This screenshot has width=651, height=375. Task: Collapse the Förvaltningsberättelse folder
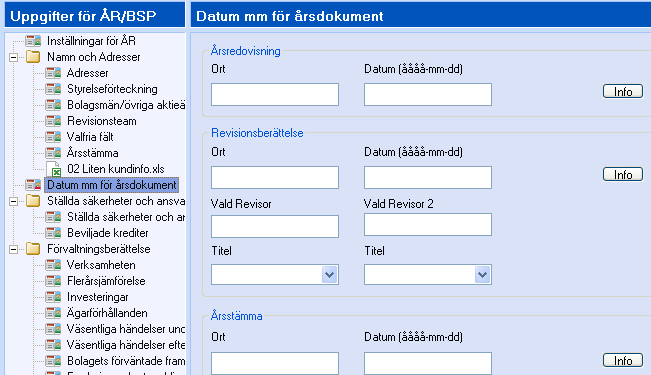[13, 250]
